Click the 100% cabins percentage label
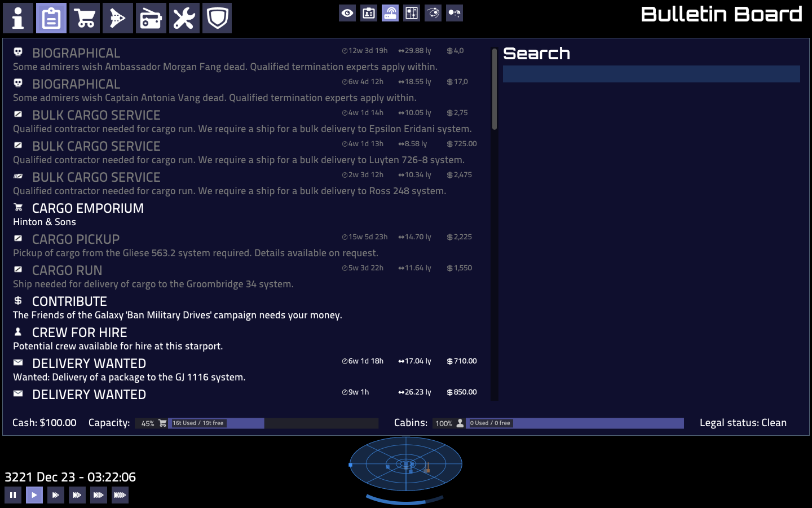This screenshot has height=508, width=812. pyautogui.click(x=444, y=423)
